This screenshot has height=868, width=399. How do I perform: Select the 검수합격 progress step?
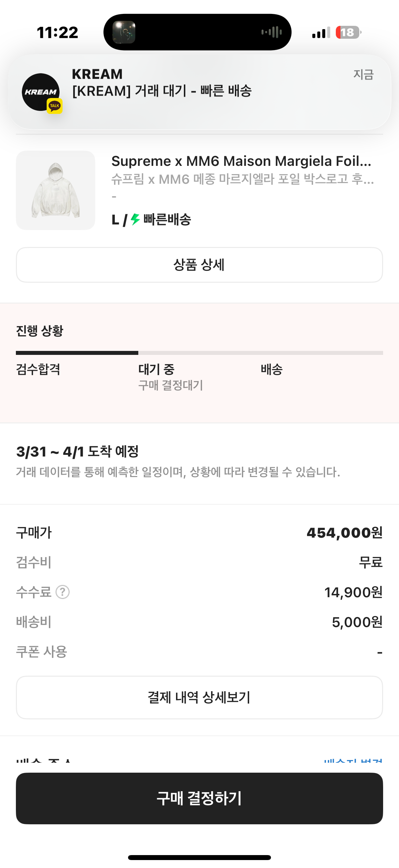[x=38, y=369]
